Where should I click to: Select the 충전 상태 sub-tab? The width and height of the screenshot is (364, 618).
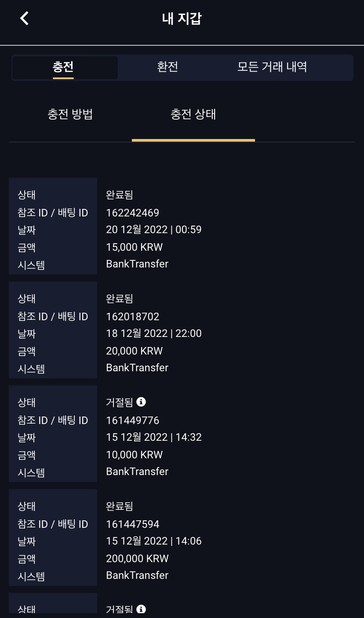click(193, 115)
